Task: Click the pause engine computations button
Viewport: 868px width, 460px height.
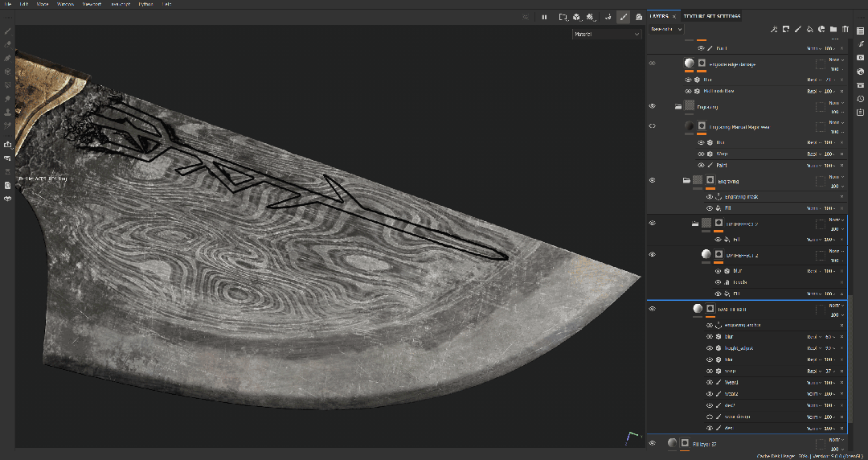Action: click(x=544, y=17)
